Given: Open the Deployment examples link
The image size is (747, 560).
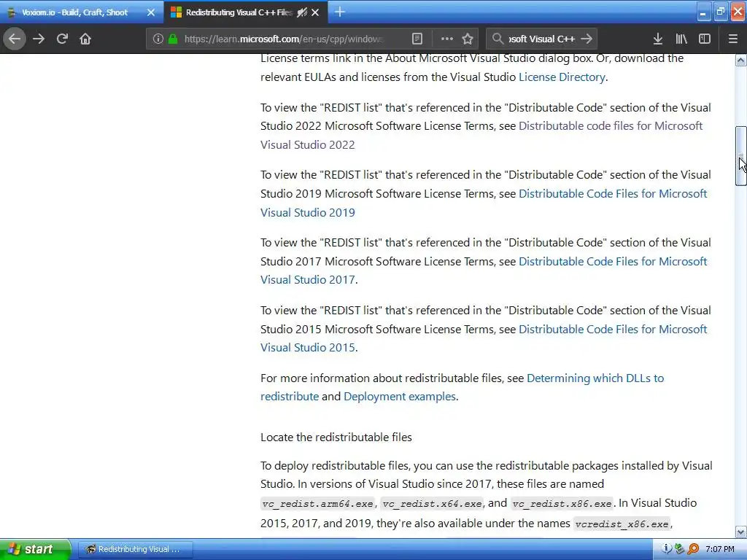Looking at the screenshot, I should click(400, 396).
